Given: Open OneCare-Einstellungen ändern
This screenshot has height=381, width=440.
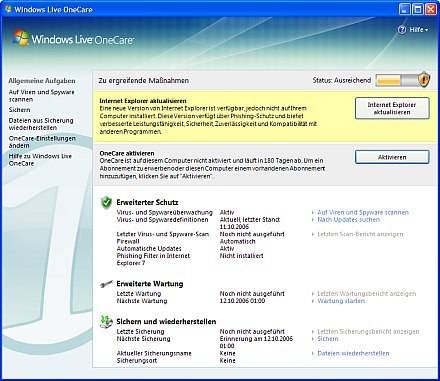Looking at the screenshot, I should tap(42, 142).
